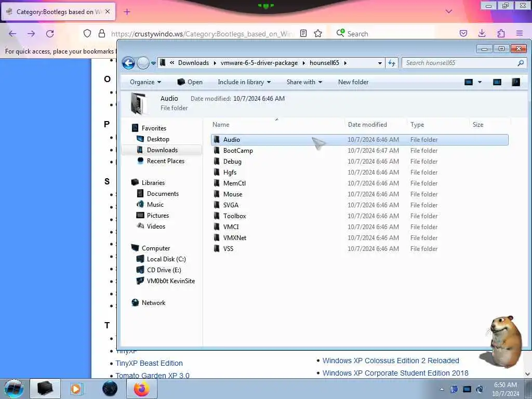Select the Debug folder icon
The width and height of the screenshot is (532, 399).
point(217,161)
